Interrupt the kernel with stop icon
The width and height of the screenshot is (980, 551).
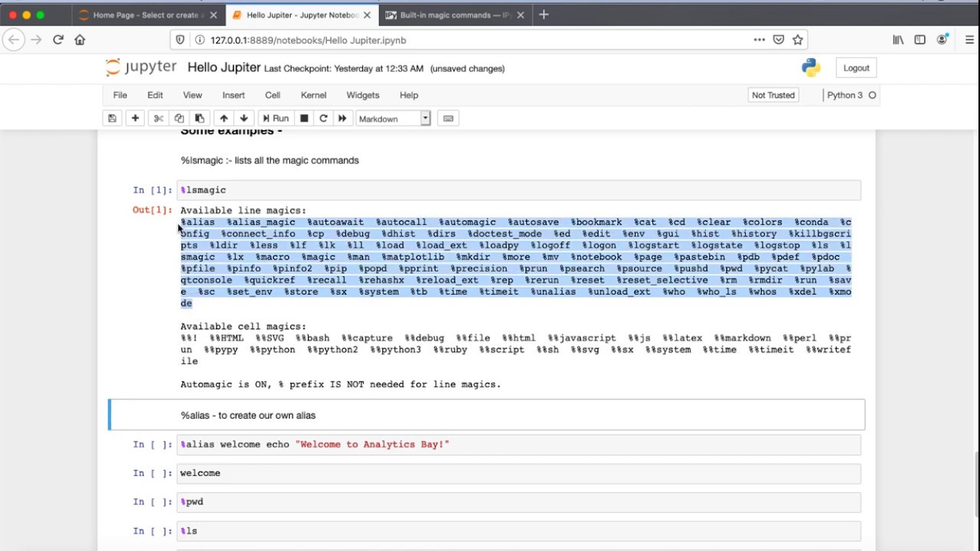pos(304,119)
